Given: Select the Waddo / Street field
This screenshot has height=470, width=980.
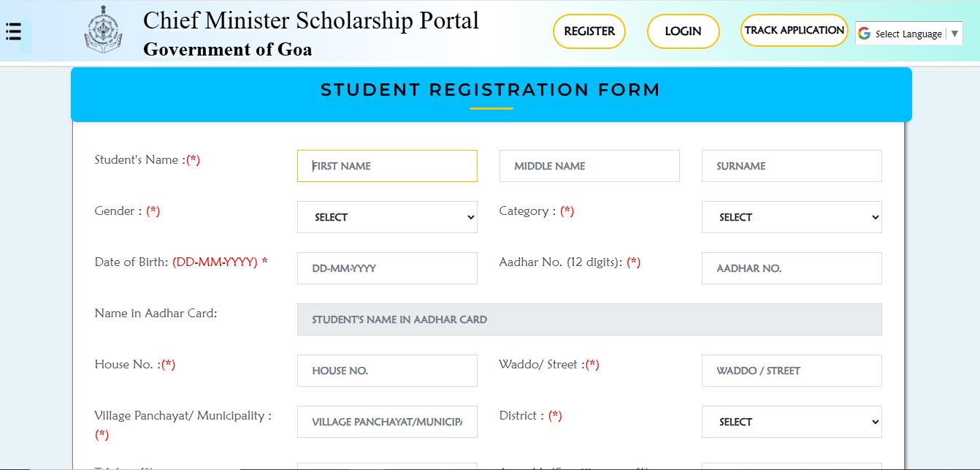Looking at the screenshot, I should point(792,371).
